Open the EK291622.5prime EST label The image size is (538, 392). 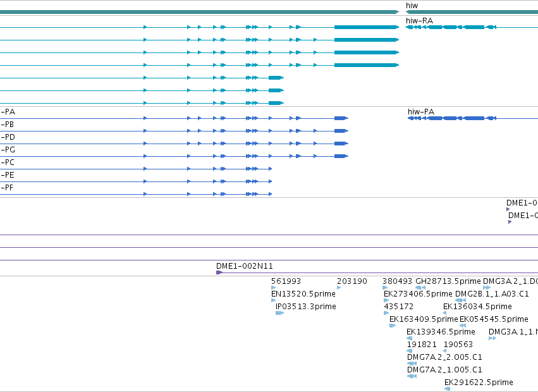pos(479,383)
